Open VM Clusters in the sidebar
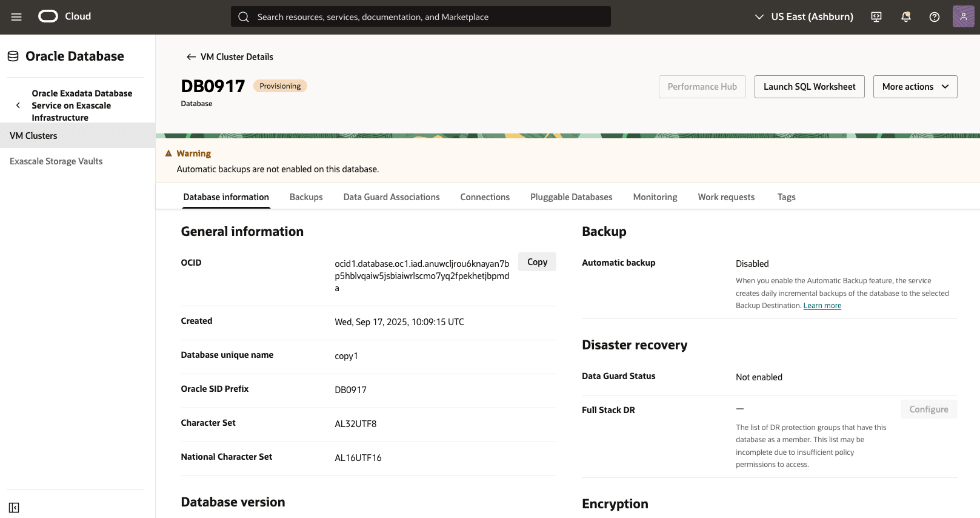980x518 pixels. pyautogui.click(x=78, y=136)
